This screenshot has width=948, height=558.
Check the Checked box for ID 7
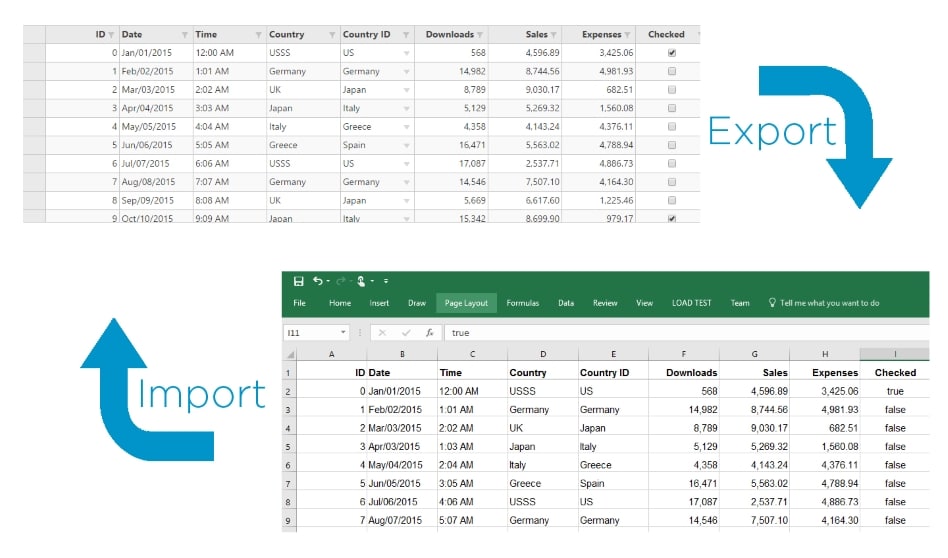pyautogui.click(x=672, y=182)
